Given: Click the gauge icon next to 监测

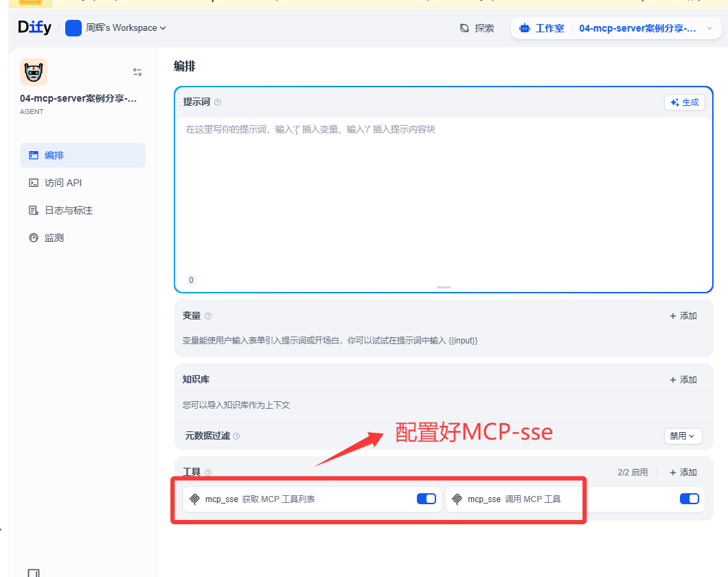Looking at the screenshot, I should (x=34, y=238).
